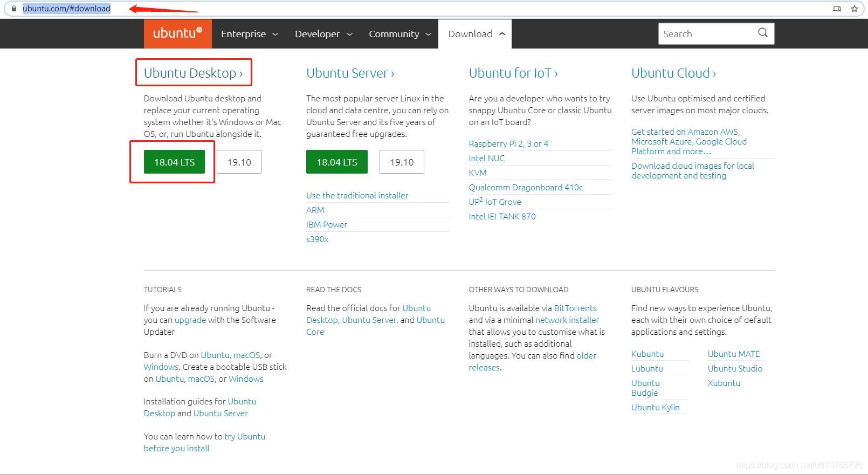
Task: Click the search magnifier icon
Action: [x=762, y=33]
